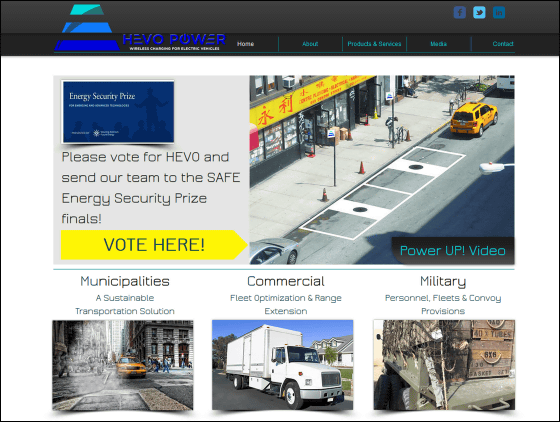Click the HEVO Power pyramid logo
This screenshot has width=560, height=422.
point(87,27)
